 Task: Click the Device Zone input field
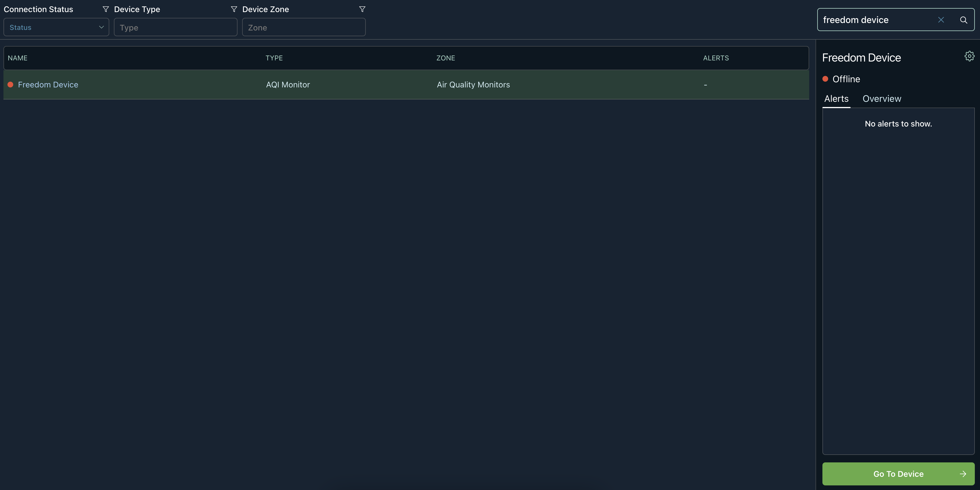coord(304,27)
